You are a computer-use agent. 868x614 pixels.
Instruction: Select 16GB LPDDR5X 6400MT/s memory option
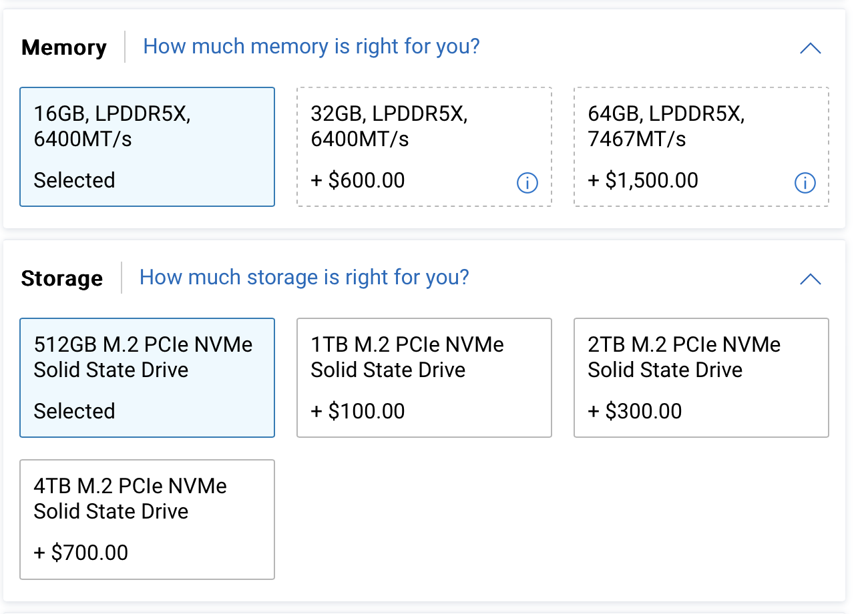click(x=147, y=147)
